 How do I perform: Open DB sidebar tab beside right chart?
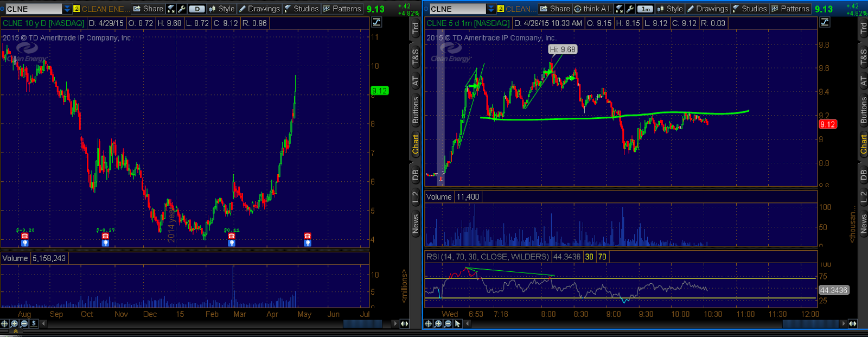(864, 175)
